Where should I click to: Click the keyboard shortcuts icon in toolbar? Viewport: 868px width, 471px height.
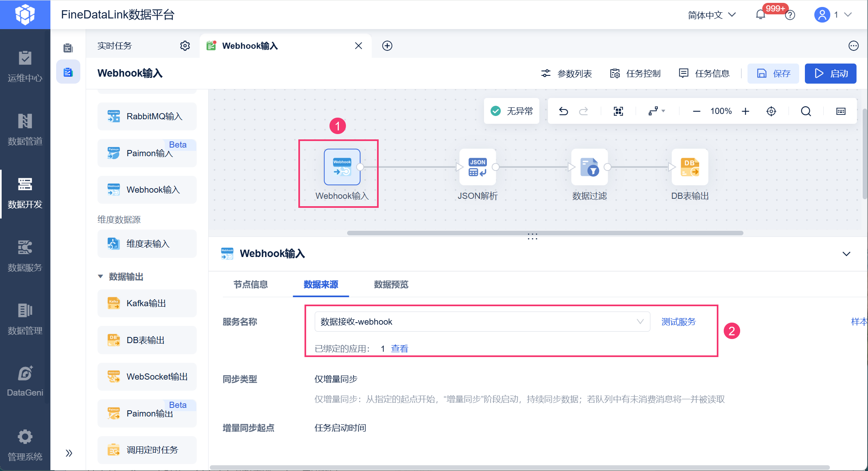pos(841,111)
